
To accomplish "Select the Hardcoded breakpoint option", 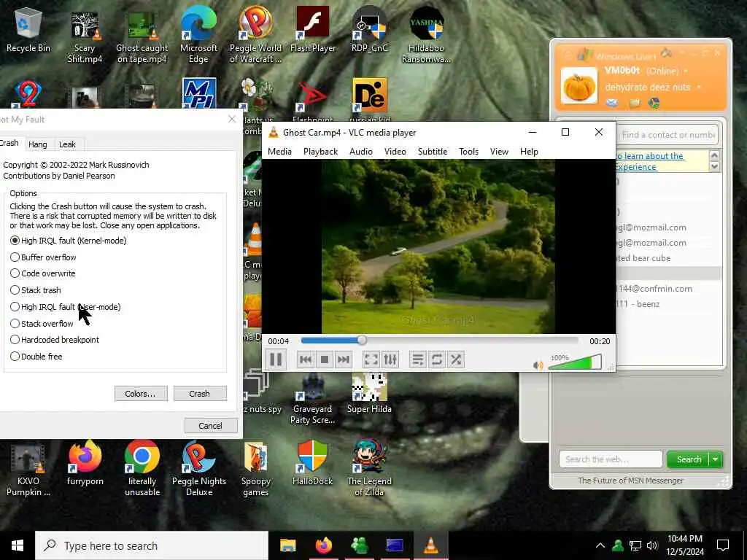I will (54, 340).
